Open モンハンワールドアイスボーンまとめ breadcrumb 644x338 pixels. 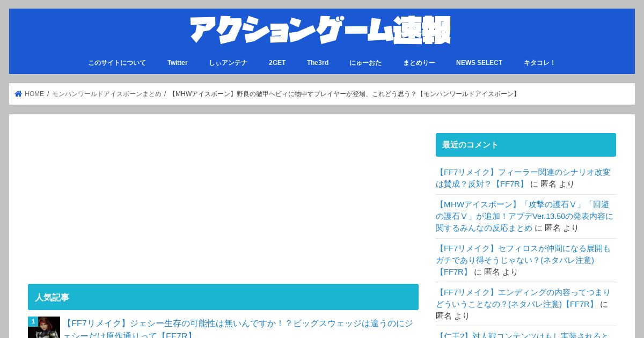click(x=107, y=94)
